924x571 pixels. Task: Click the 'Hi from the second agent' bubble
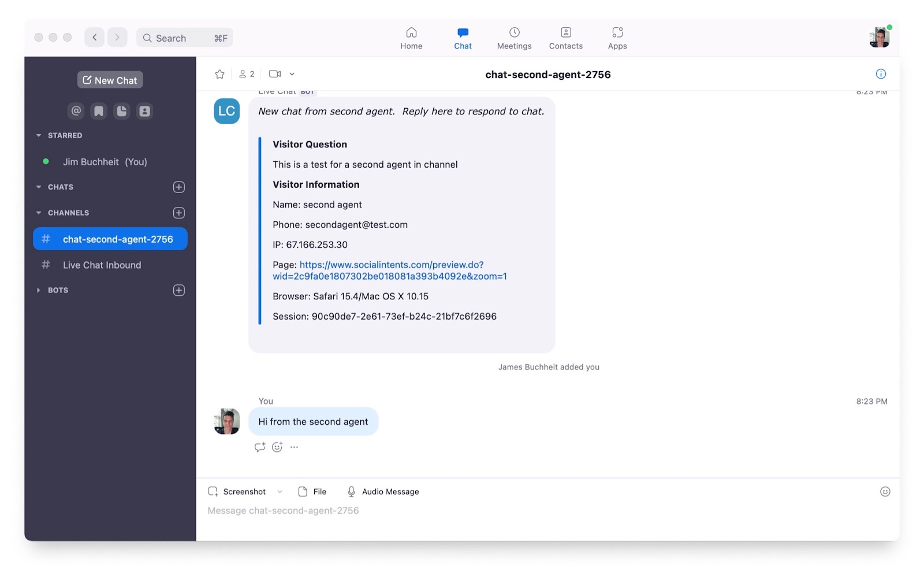(313, 422)
